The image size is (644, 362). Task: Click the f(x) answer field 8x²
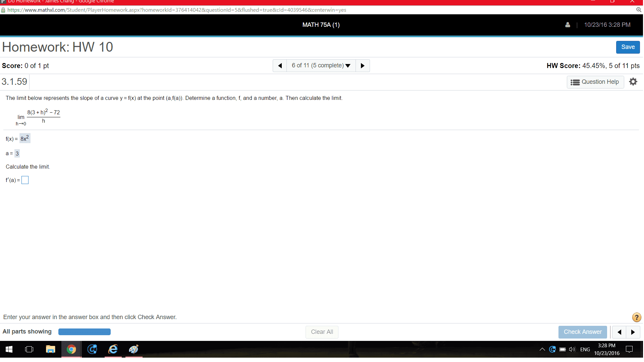pos(25,138)
